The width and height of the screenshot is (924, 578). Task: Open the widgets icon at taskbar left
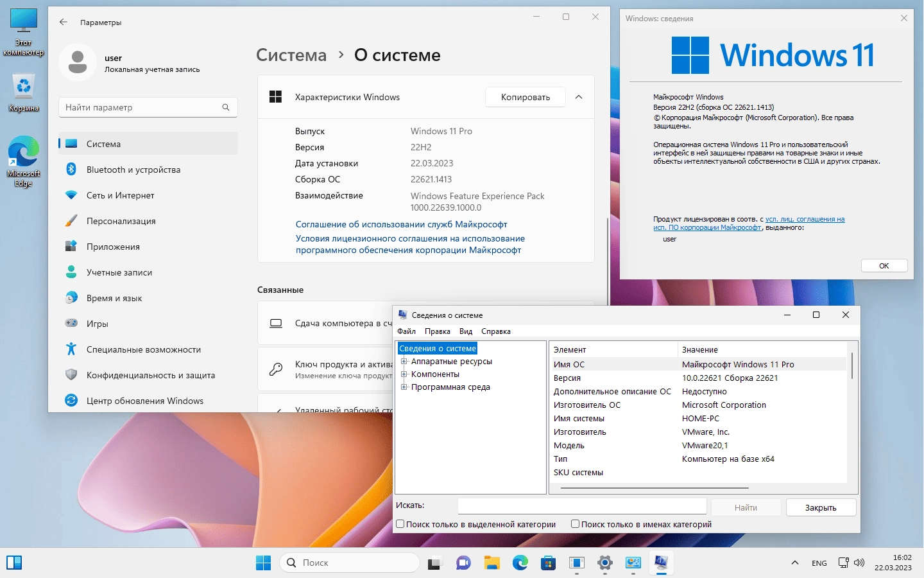[14, 563]
